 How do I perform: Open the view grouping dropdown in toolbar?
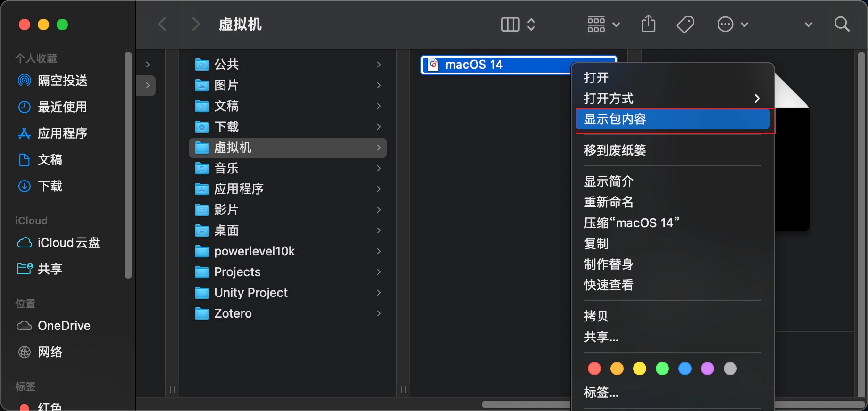pyautogui.click(x=602, y=24)
